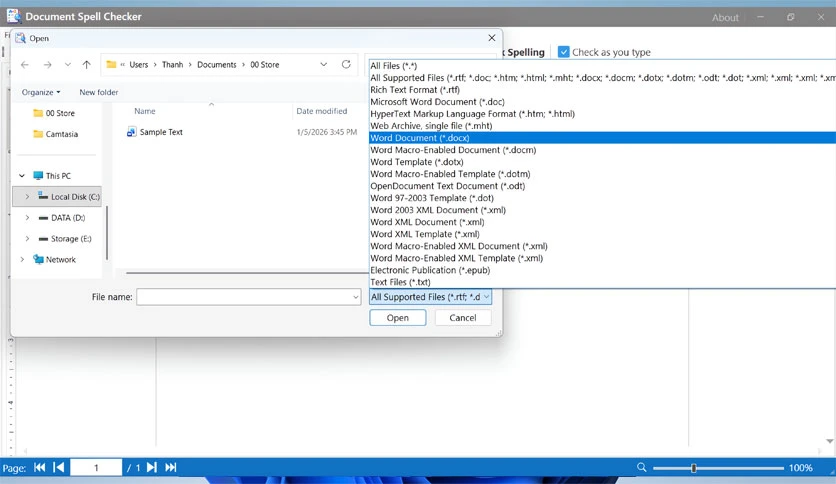
Task: Click the zoom slider handle
Action: pyautogui.click(x=694, y=468)
